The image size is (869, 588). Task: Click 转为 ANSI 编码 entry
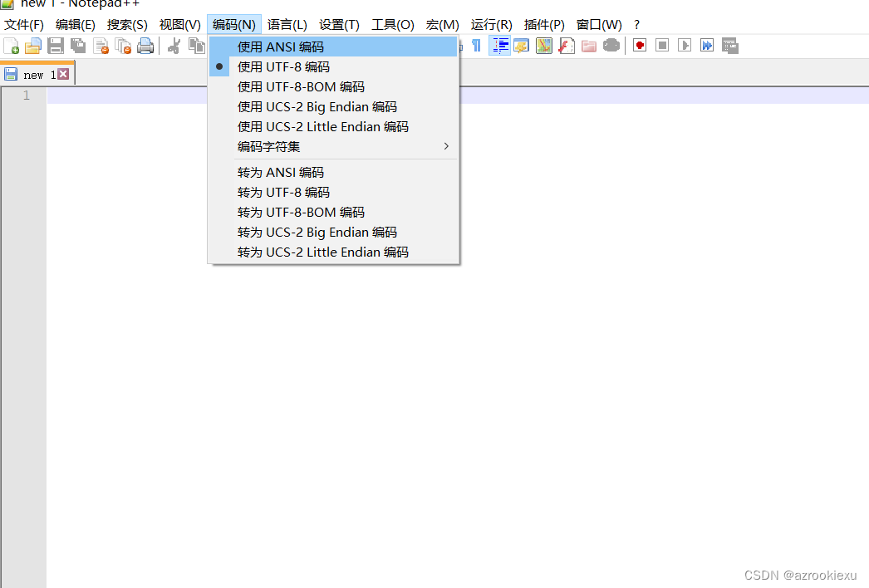(333, 172)
